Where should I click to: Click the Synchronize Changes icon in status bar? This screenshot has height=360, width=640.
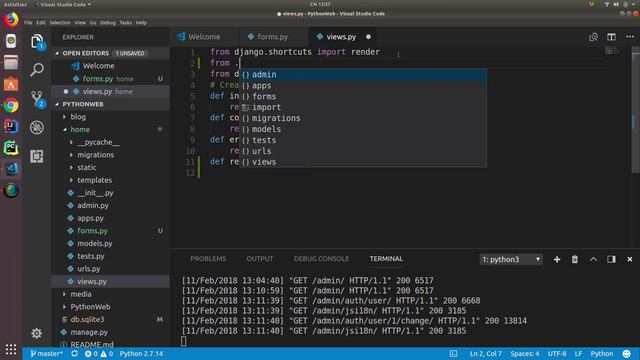74,353
